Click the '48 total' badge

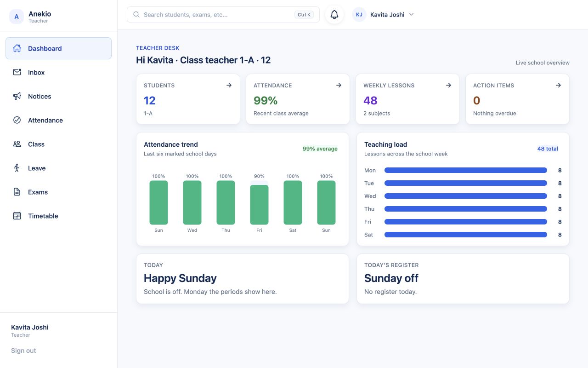click(x=548, y=149)
